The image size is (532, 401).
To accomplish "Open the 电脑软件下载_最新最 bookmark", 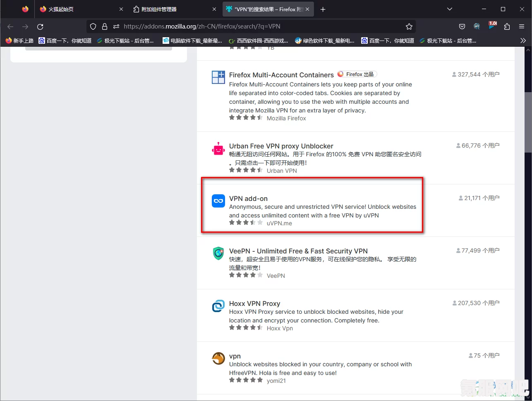I will pos(192,41).
